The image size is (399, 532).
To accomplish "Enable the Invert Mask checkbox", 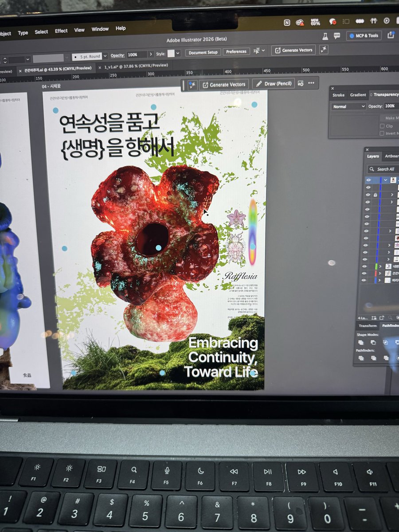I will (x=382, y=133).
